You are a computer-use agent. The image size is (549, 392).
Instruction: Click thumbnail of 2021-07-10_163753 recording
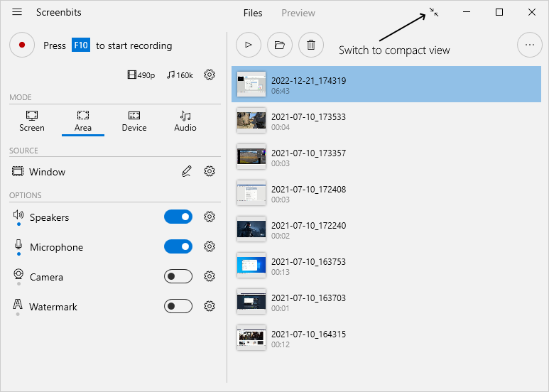pos(251,266)
